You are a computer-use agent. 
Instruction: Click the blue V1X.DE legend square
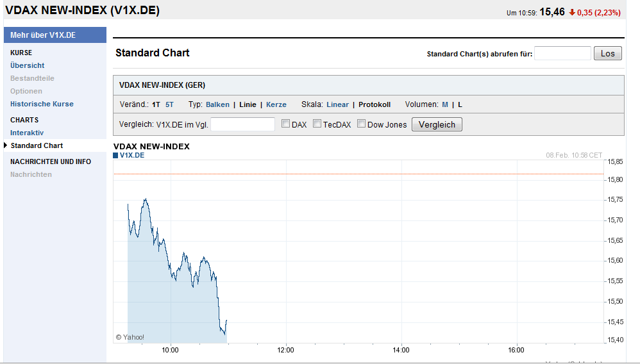(x=115, y=155)
